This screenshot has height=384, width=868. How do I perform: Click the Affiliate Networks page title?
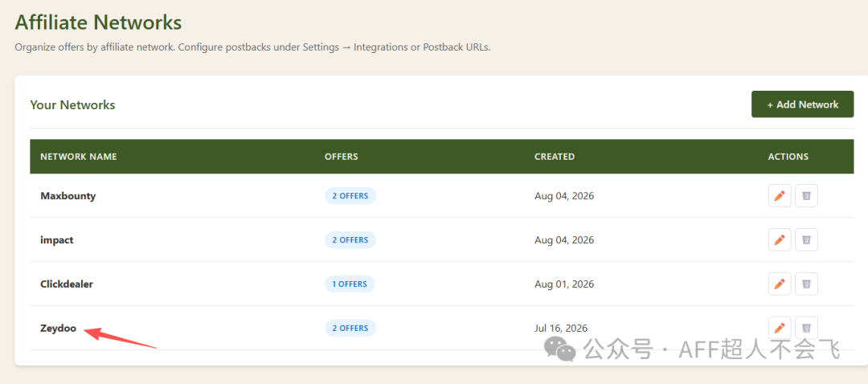point(99,22)
